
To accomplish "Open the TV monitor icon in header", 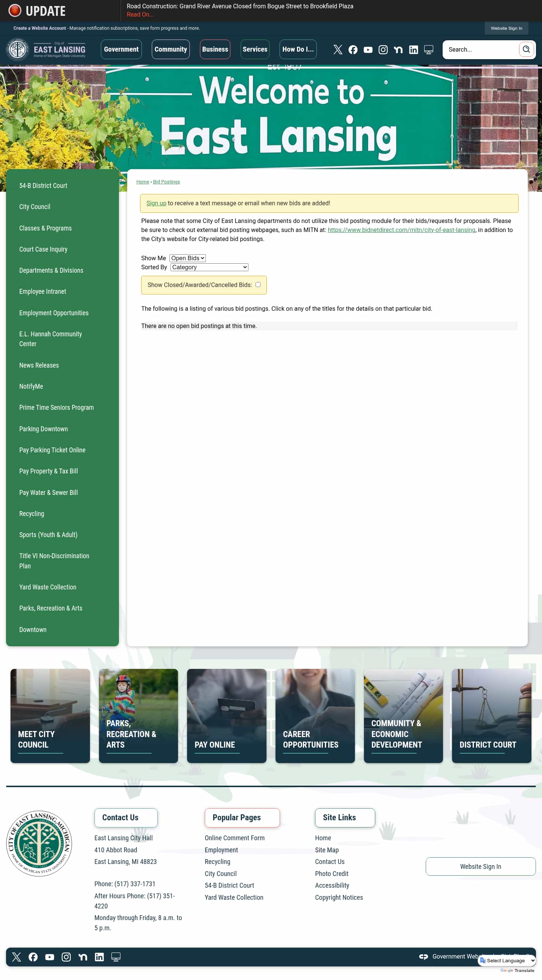I will pyautogui.click(x=429, y=49).
